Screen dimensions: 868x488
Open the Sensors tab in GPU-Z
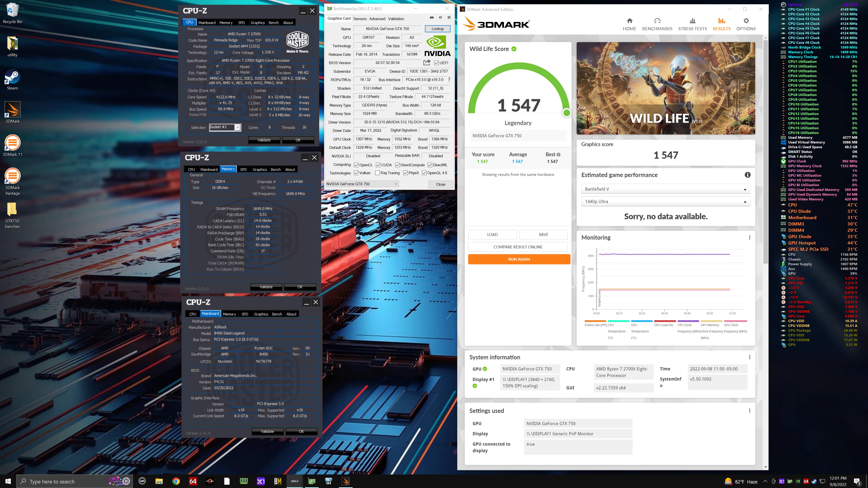pyautogui.click(x=360, y=19)
